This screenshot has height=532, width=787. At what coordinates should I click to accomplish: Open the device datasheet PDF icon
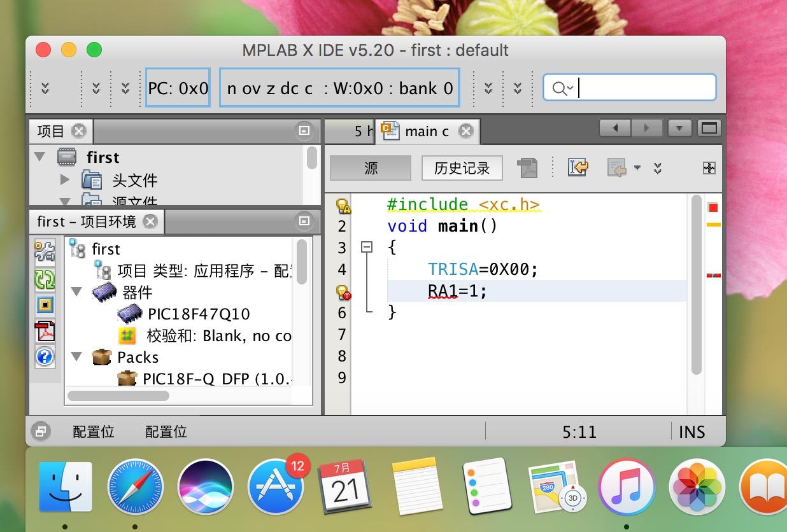[x=45, y=331]
